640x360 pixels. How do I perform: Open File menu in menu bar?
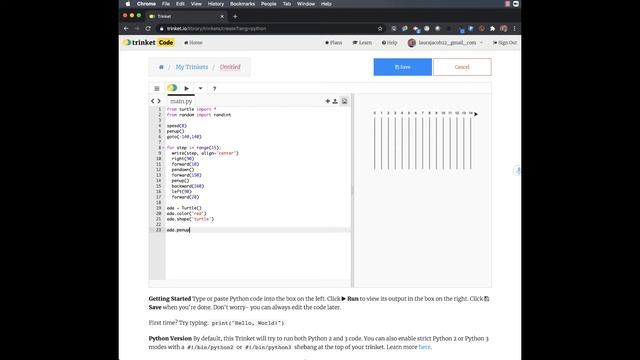coord(166,4)
